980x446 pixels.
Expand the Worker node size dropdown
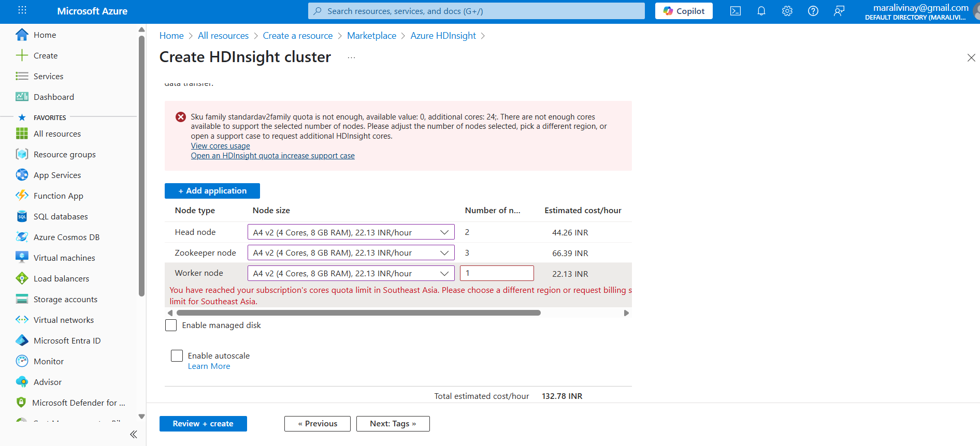[351, 273]
